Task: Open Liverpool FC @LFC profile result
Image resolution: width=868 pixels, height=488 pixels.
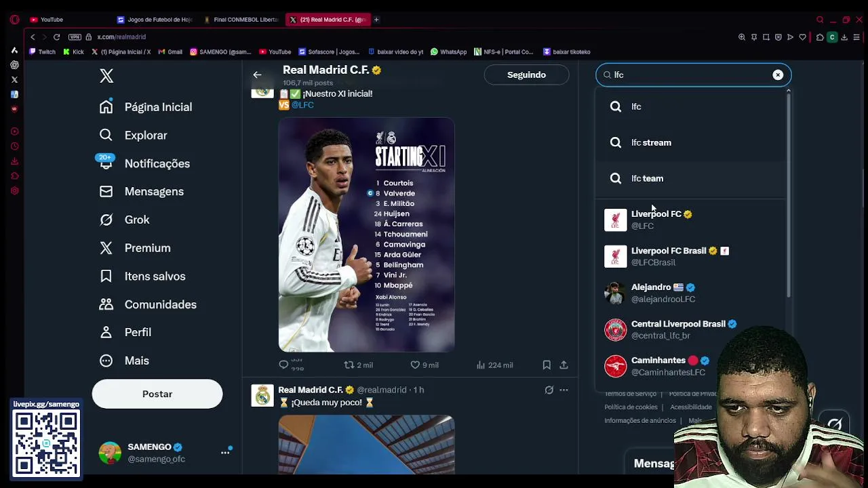Action: click(x=692, y=220)
